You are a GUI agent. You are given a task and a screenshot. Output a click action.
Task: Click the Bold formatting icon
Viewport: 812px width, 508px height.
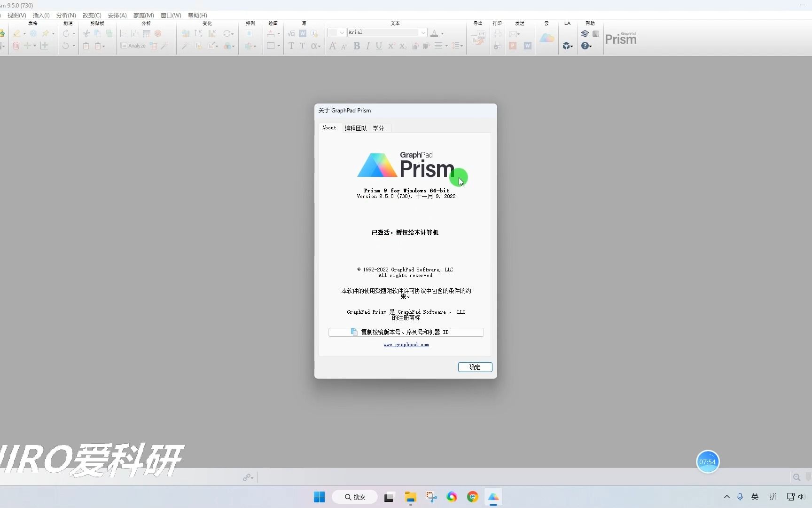(x=357, y=46)
